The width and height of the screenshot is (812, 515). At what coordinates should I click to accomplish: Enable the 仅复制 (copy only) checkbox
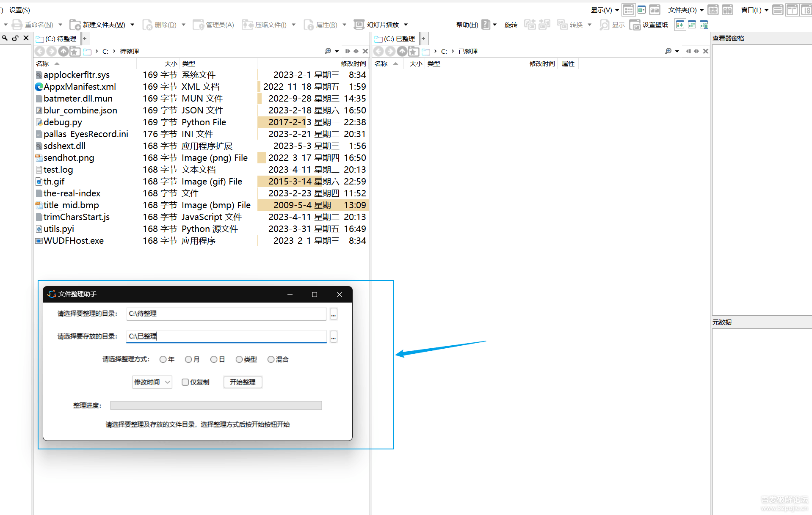click(x=185, y=382)
